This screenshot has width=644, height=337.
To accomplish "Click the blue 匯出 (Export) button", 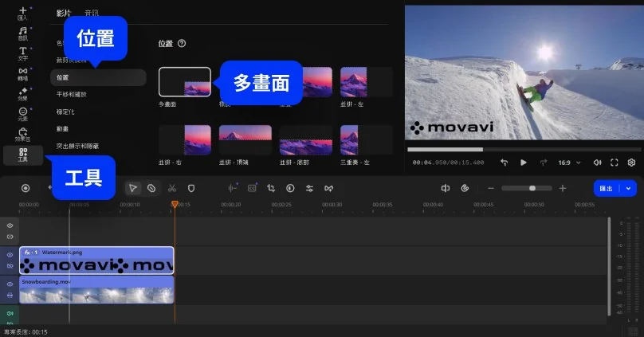I will coord(607,188).
